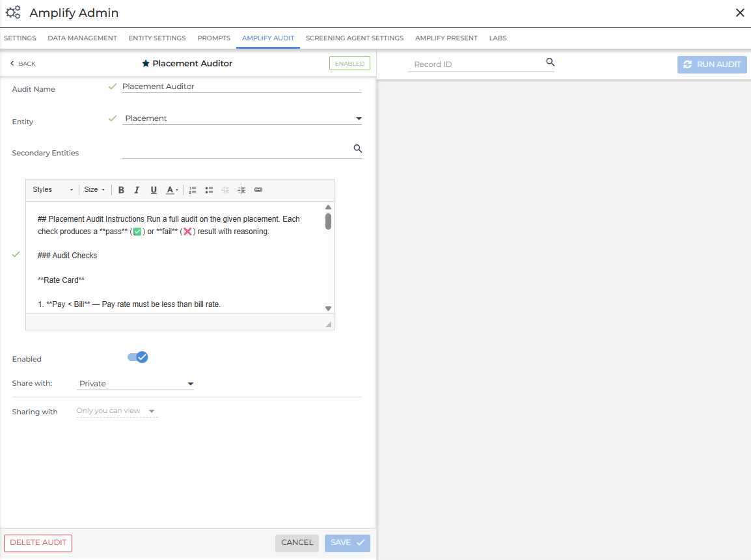Delete the audit
751x560 pixels.
tap(38, 543)
